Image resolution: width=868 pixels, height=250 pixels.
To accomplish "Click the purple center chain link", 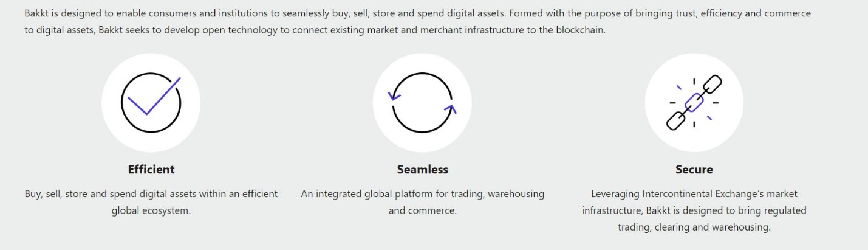I will 694,102.
